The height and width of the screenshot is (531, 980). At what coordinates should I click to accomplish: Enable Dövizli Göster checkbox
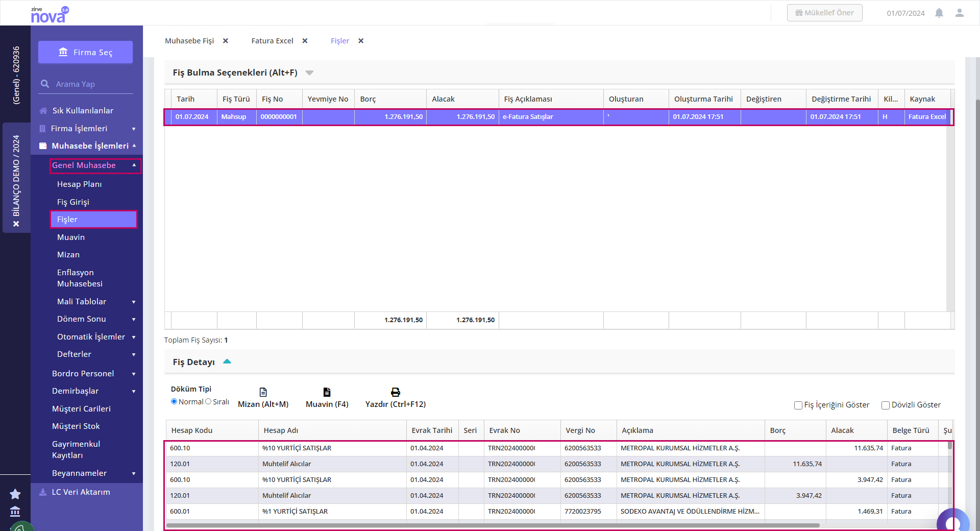point(886,405)
